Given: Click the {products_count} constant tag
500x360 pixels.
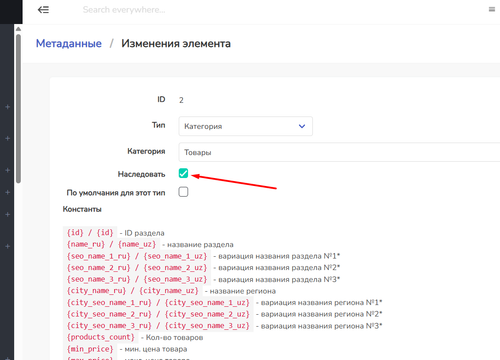Looking at the screenshot, I should click(x=101, y=337).
